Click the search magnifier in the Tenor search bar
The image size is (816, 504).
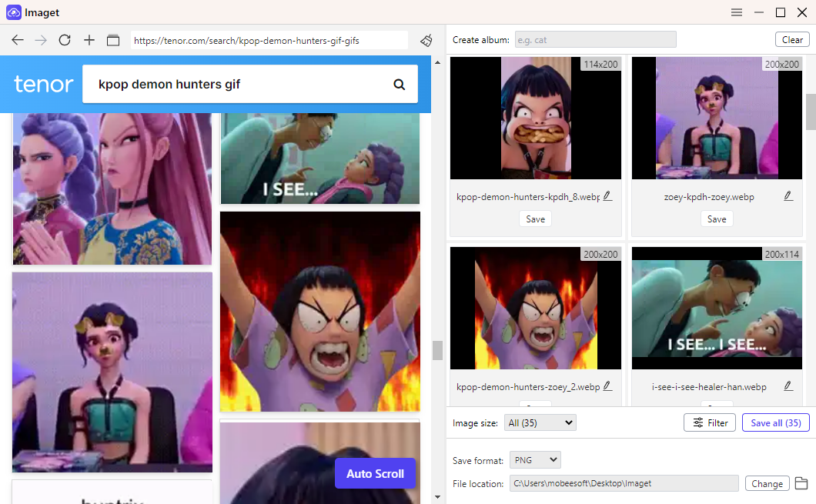tap(400, 84)
